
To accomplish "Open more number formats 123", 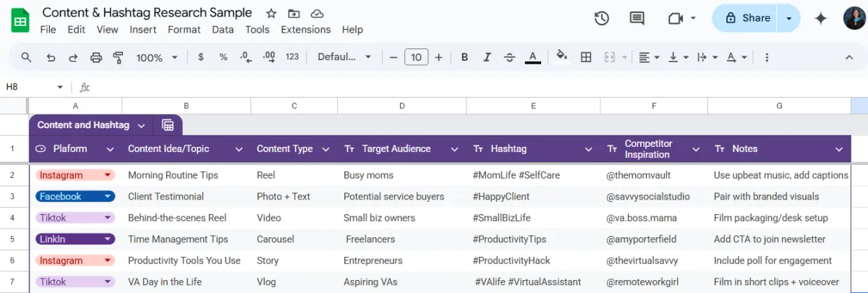I will [292, 57].
